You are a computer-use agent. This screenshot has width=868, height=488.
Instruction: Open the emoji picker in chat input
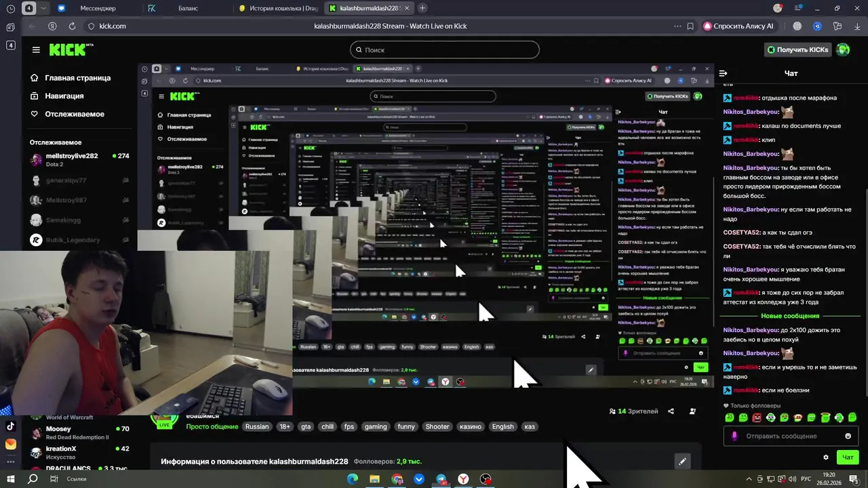click(x=848, y=436)
